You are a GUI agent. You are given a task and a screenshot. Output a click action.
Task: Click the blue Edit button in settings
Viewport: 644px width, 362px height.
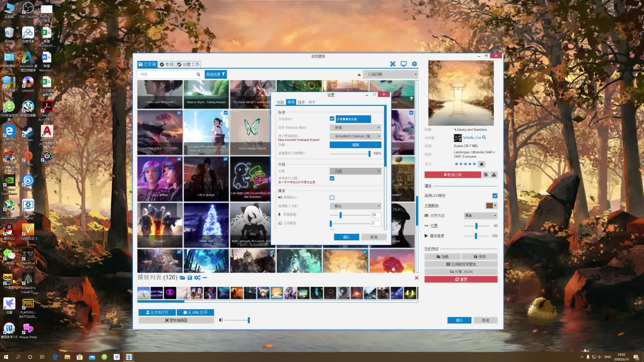coord(356,145)
